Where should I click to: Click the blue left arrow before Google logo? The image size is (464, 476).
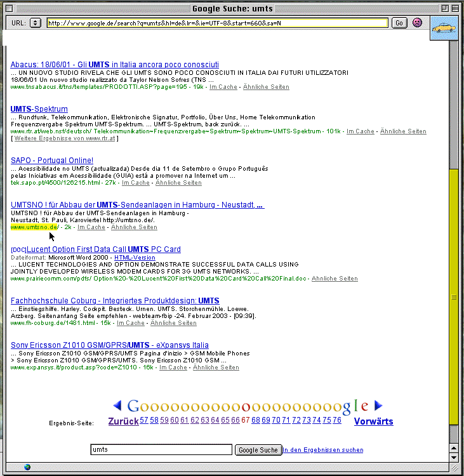117,406
